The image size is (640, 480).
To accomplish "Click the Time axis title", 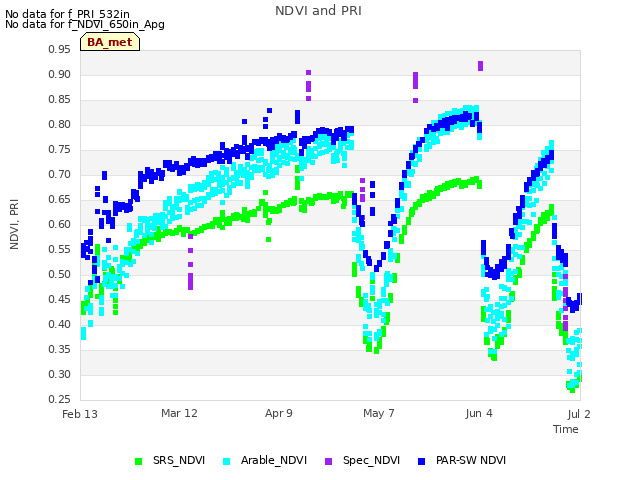I will click(x=566, y=429).
